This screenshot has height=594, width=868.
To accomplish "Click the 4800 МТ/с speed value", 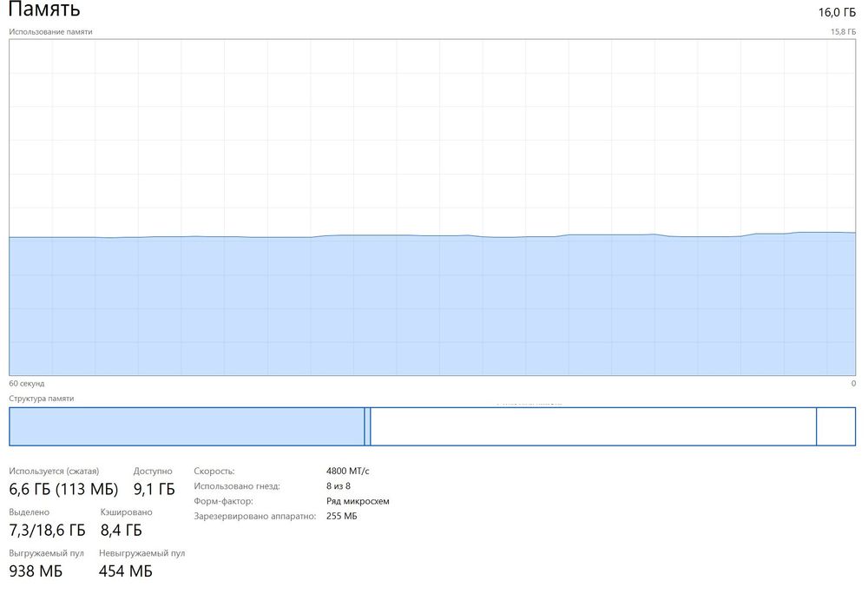I will [347, 471].
